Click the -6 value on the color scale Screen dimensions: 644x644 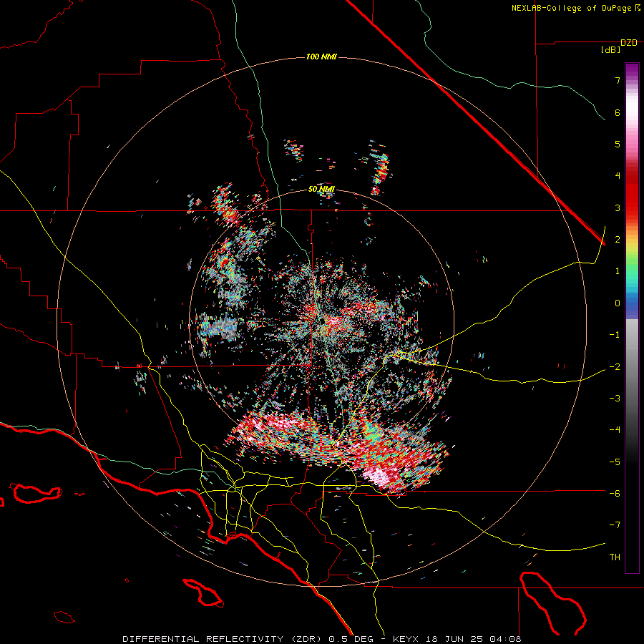[x=615, y=494]
